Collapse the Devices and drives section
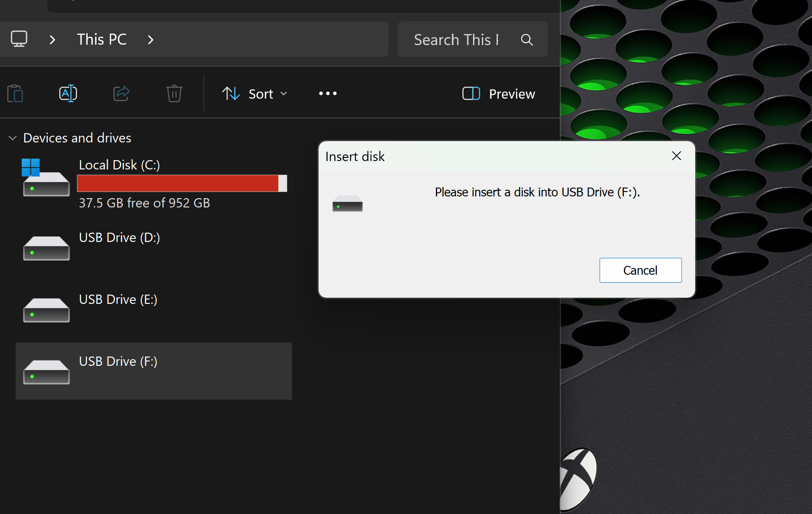This screenshot has height=514, width=812. (12, 138)
